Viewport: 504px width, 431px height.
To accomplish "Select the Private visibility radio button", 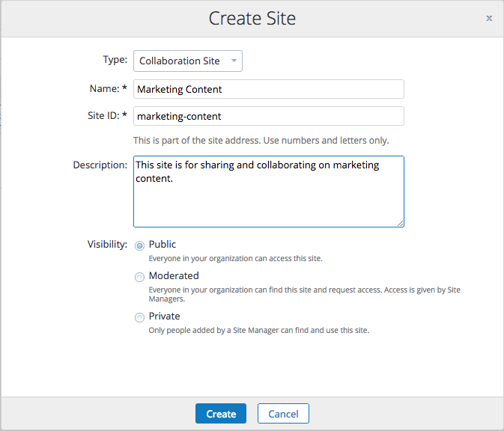I will coord(139,317).
